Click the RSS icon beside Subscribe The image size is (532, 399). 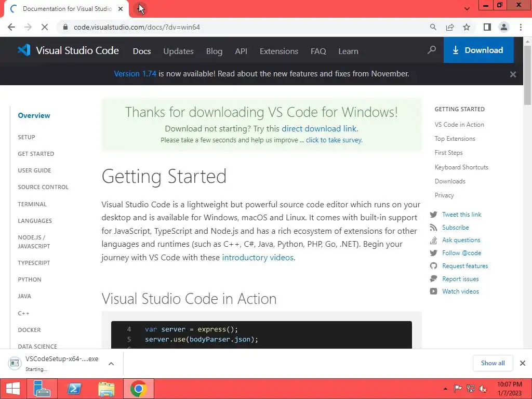433,228
